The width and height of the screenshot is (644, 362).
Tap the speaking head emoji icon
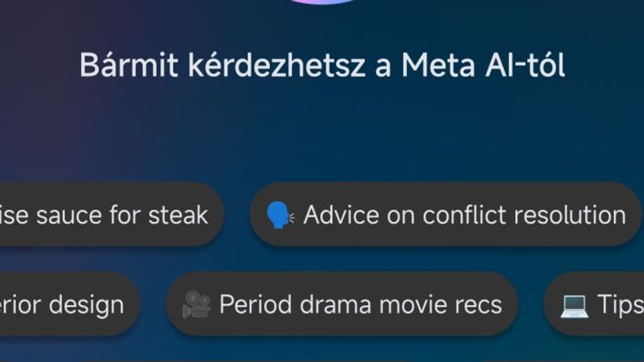tap(280, 215)
